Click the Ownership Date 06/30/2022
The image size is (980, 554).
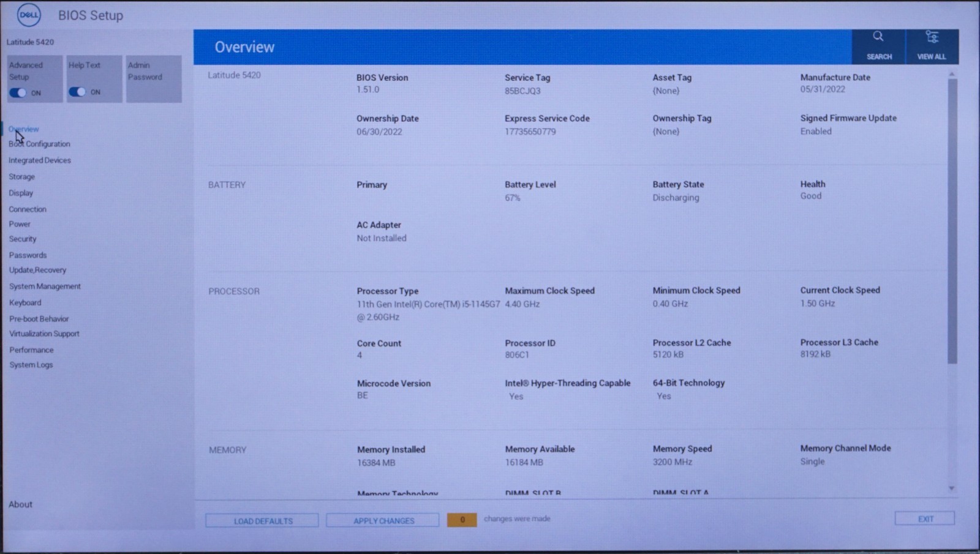[x=379, y=132]
